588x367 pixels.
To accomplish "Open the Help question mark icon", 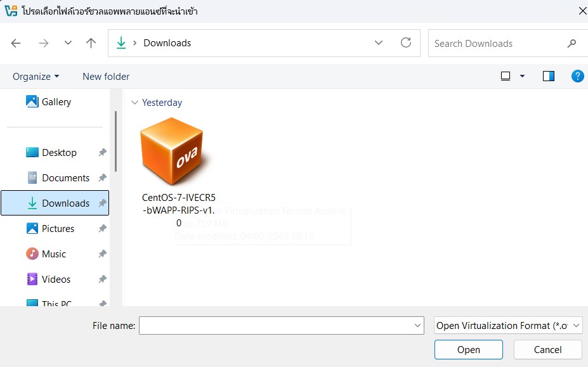I will pos(577,76).
